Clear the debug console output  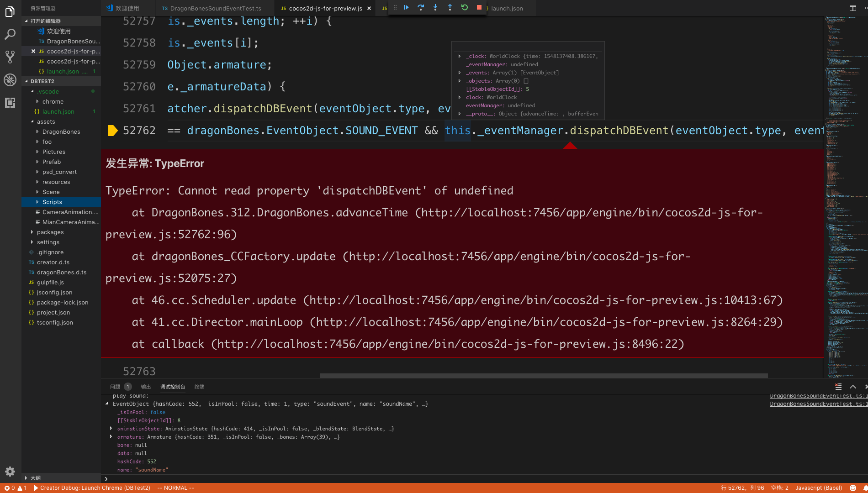pos(838,387)
